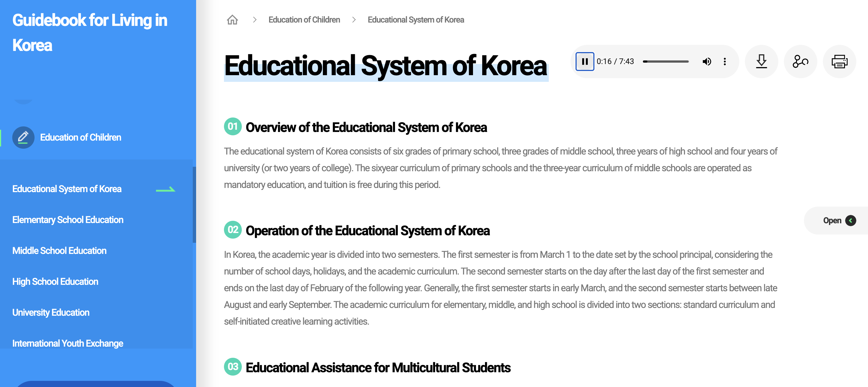Click the green arrow beside Educational System
The width and height of the screenshot is (868, 387).
click(x=165, y=190)
